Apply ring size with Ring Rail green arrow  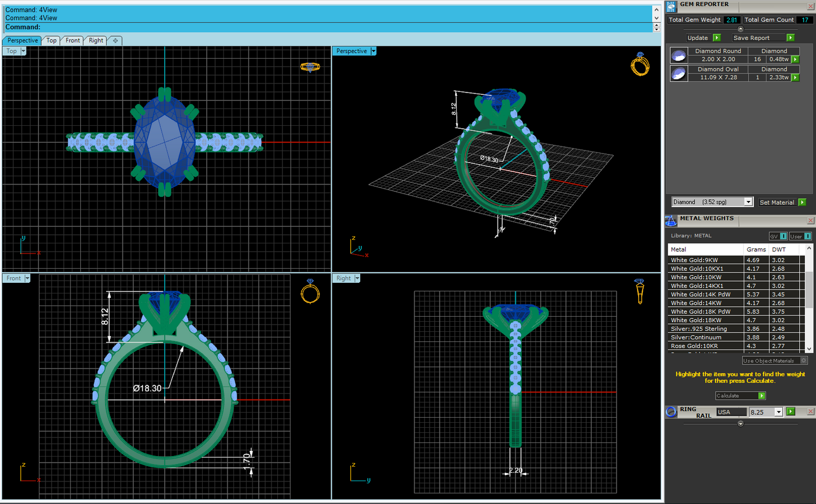pos(791,412)
